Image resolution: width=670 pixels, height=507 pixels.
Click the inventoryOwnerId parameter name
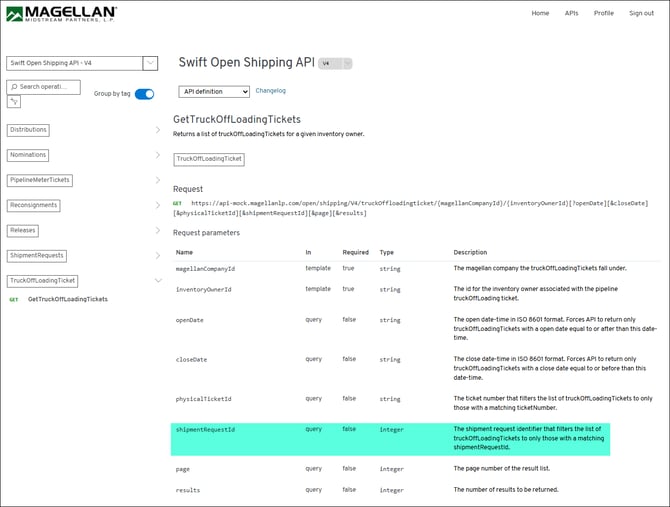203,290
